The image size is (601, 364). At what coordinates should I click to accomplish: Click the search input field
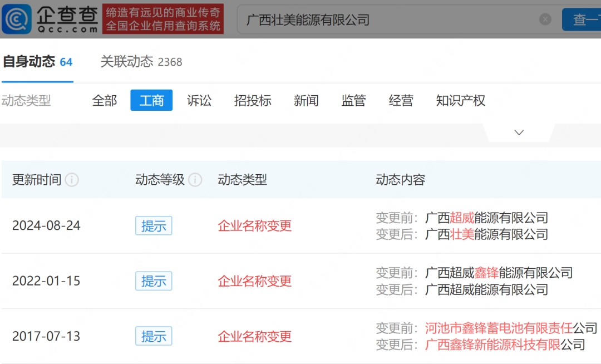390,20
